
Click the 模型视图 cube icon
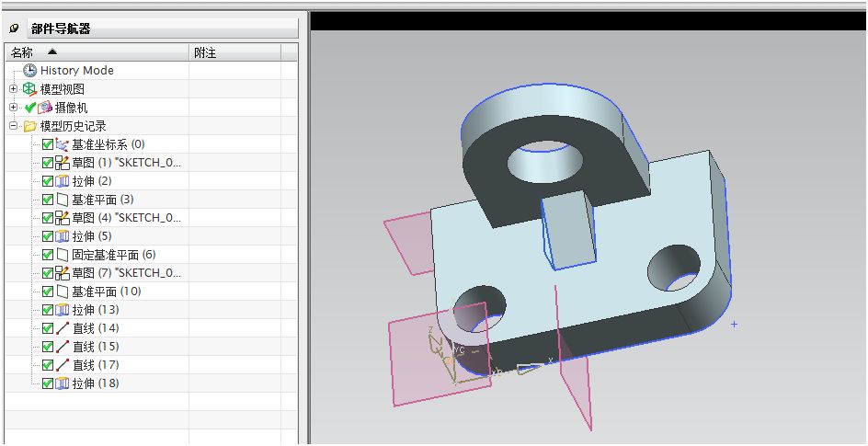tap(30, 89)
